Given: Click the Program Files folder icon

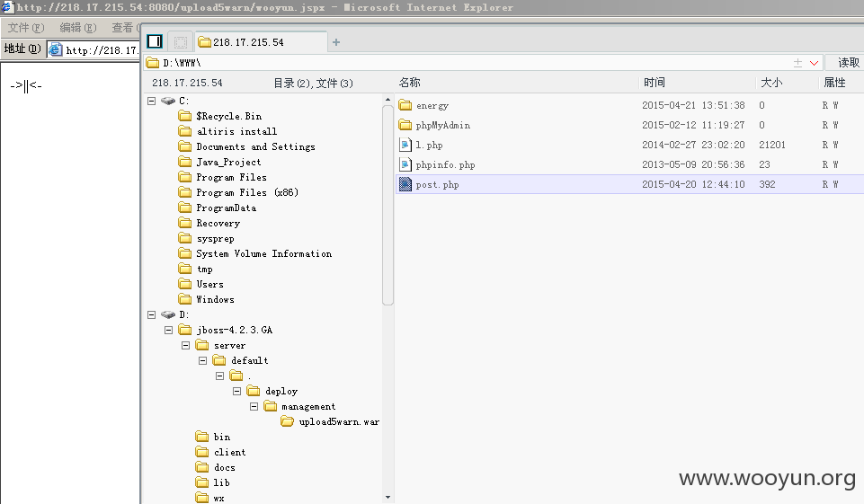Looking at the screenshot, I should [185, 177].
